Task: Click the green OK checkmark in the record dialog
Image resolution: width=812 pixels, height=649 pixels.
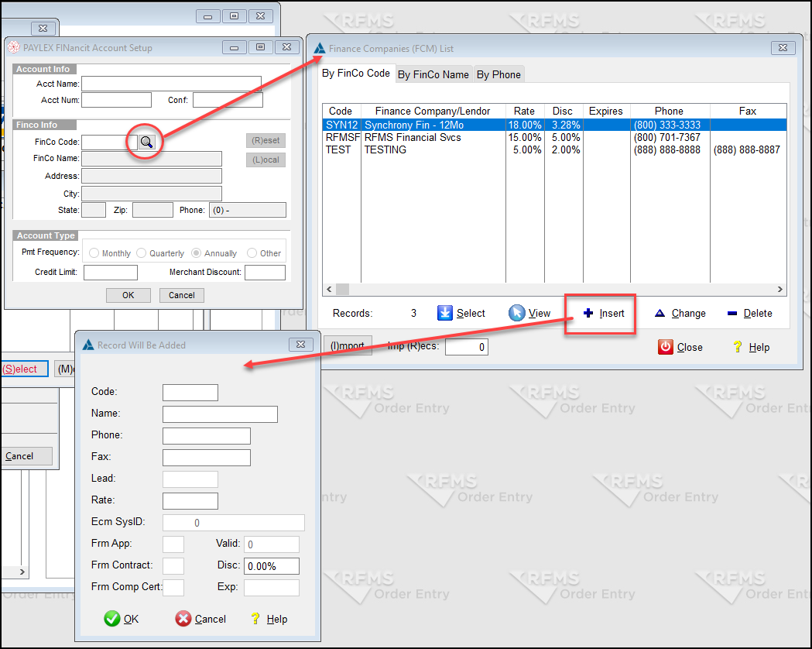Action: (x=112, y=619)
